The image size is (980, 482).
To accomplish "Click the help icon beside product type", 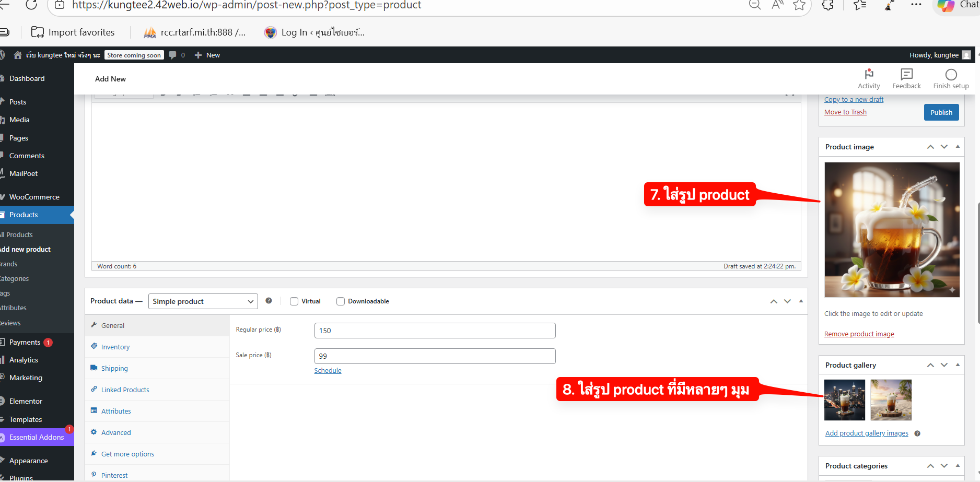I will point(269,301).
